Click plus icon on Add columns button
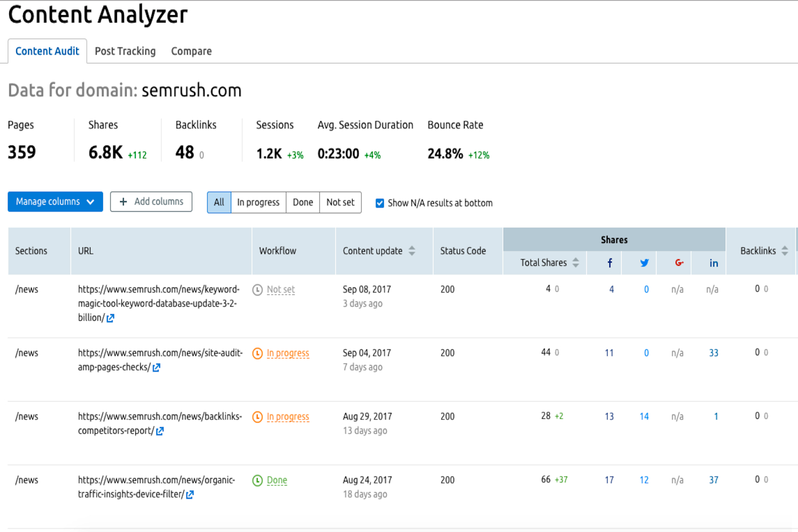798x532 pixels. [x=123, y=202]
